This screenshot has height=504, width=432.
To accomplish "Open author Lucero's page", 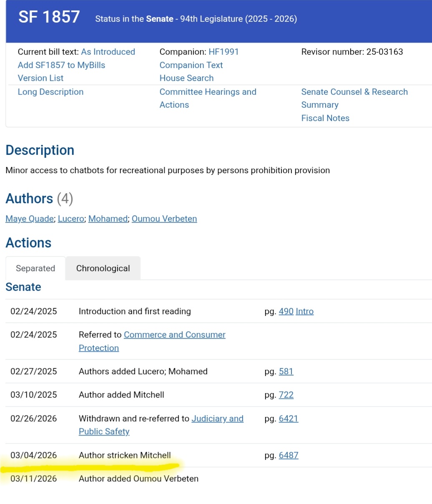I will click(x=71, y=219).
